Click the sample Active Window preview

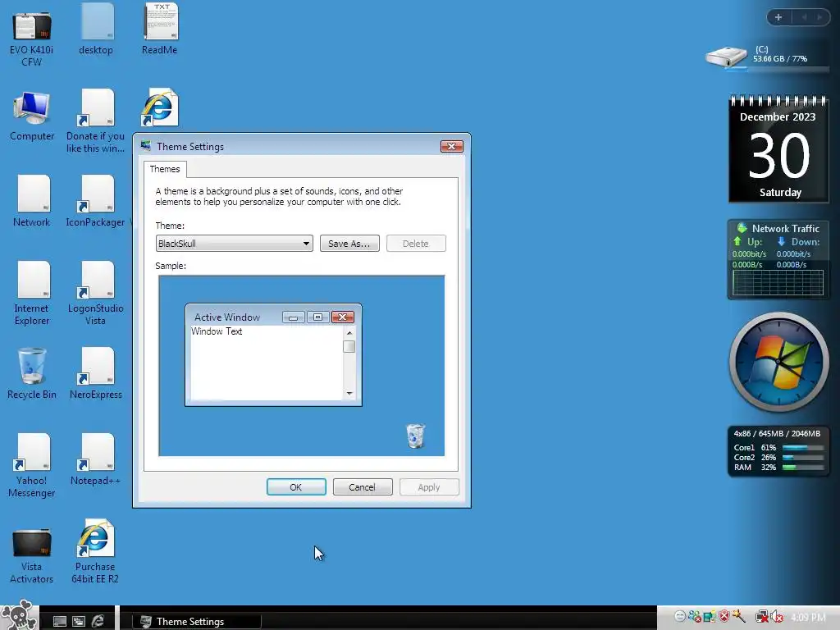[273, 354]
